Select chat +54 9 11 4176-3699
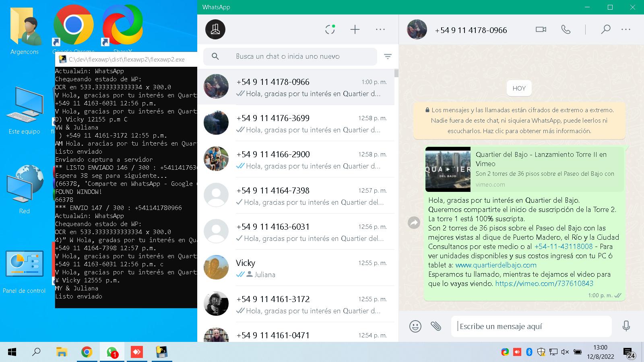The height and width of the screenshot is (362, 644). 296,123
